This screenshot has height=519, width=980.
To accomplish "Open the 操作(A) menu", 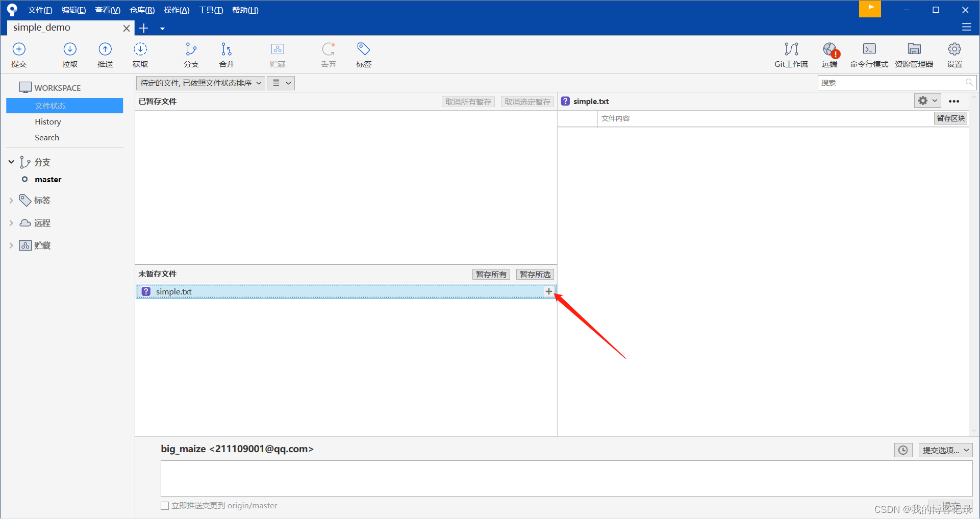I will click(177, 10).
